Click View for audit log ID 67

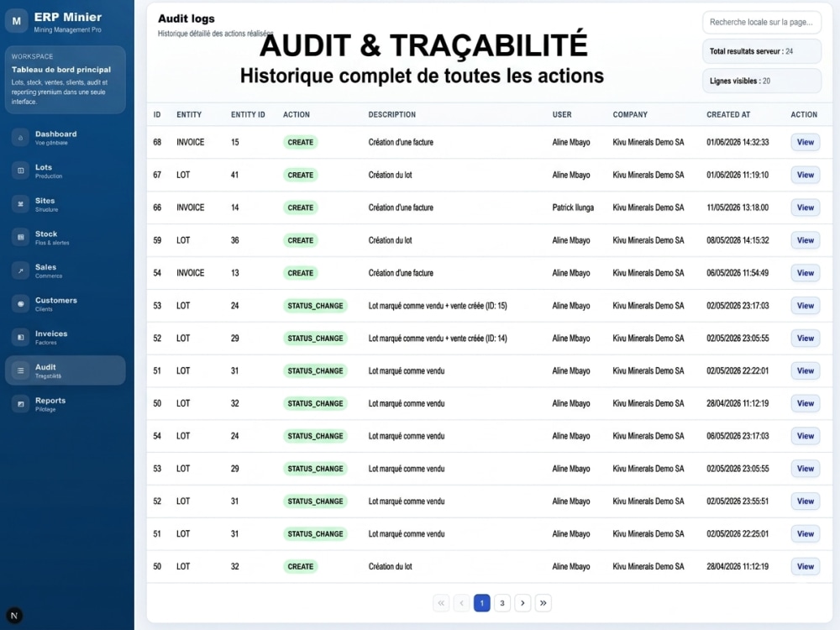click(x=806, y=175)
